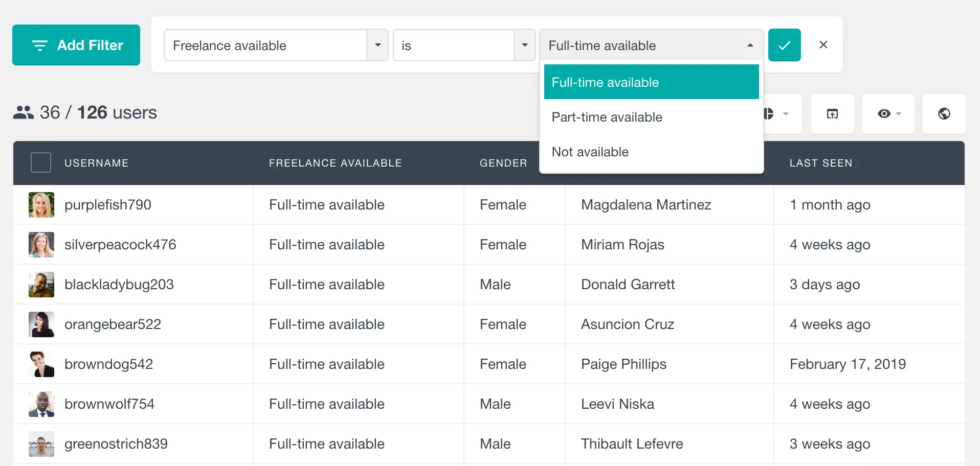Screen dimensions: 980x466
Task: Open orangebear522 avatar thumbnail
Action: [41, 324]
